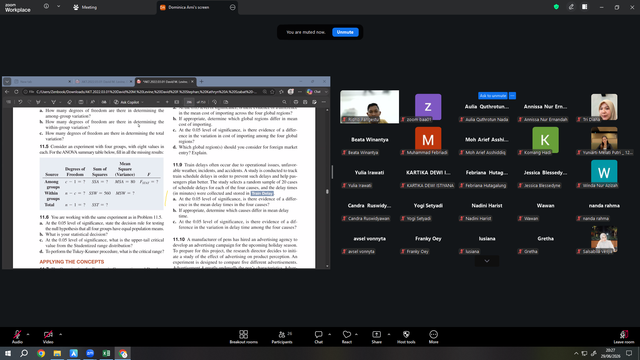Open the More options menu
Image resolution: width=640 pixels, height=360 pixels.
point(433,337)
